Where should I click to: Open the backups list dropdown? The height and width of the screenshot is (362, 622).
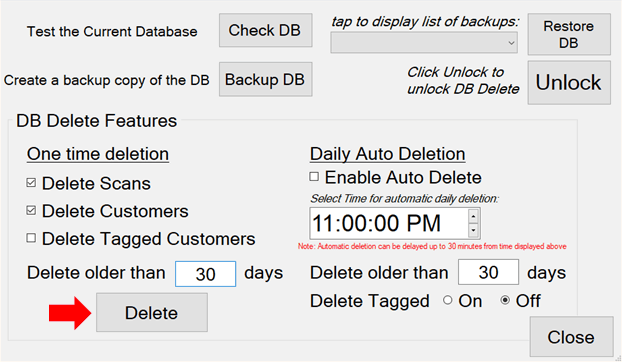tap(424, 43)
